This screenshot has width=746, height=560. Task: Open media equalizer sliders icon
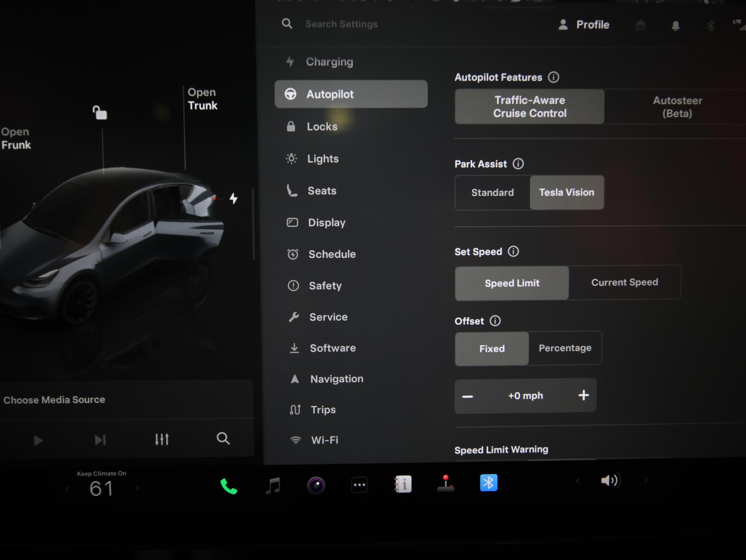click(x=162, y=439)
